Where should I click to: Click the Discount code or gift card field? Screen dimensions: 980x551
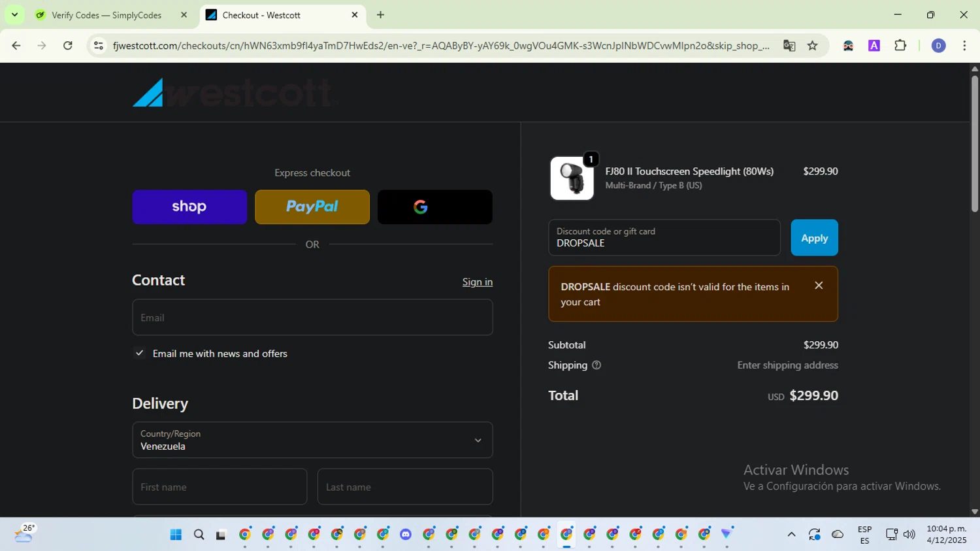point(664,237)
